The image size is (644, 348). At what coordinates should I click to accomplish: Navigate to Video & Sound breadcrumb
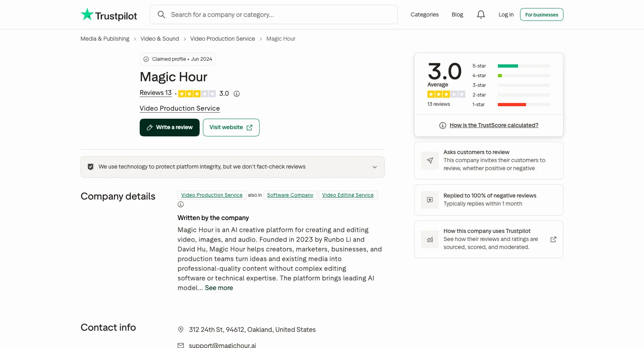pyautogui.click(x=160, y=39)
